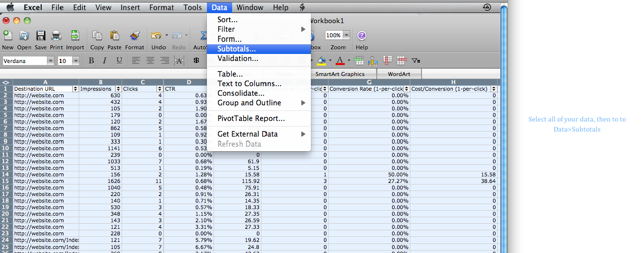
Task: Open the Impressions filter dropdown
Action: [119, 89]
